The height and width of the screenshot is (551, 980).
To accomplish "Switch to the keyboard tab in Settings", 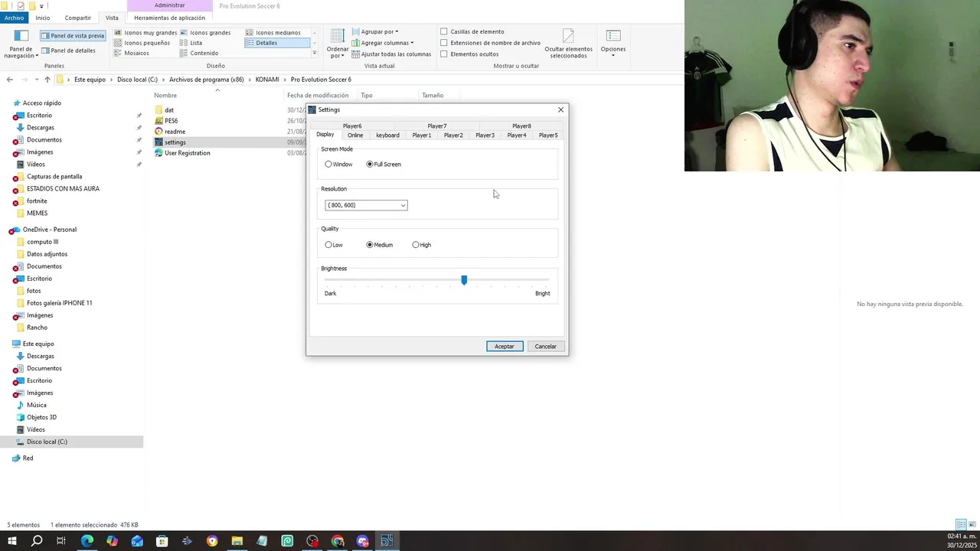I will tap(387, 135).
